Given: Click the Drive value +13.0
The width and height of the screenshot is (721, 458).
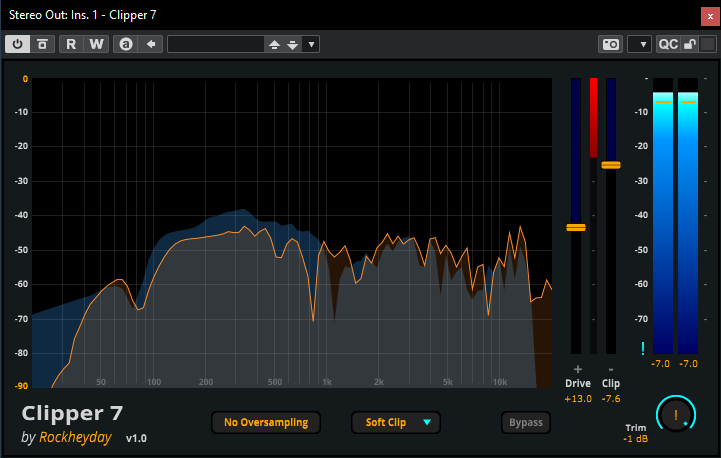Looking at the screenshot, I should point(578,399).
